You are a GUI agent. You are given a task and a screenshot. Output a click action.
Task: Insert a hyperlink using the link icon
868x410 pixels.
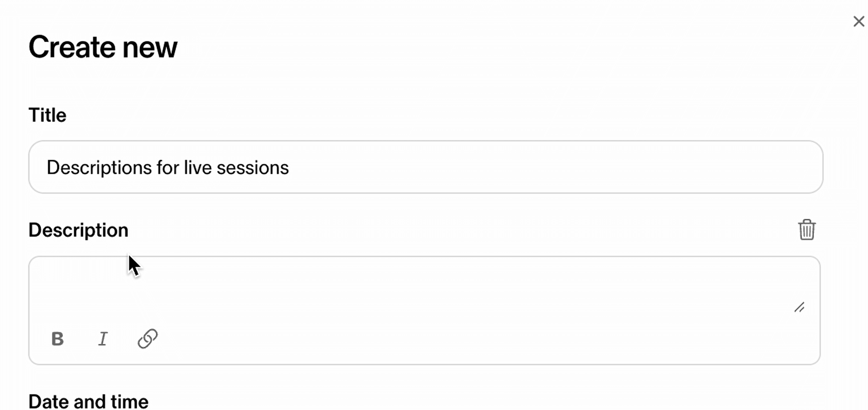(148, 339)
